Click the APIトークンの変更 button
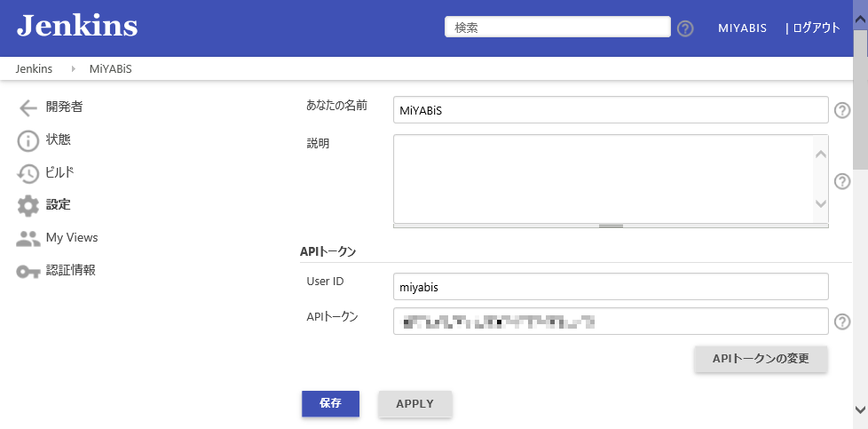The image size is (868, 429). point(761,359)
